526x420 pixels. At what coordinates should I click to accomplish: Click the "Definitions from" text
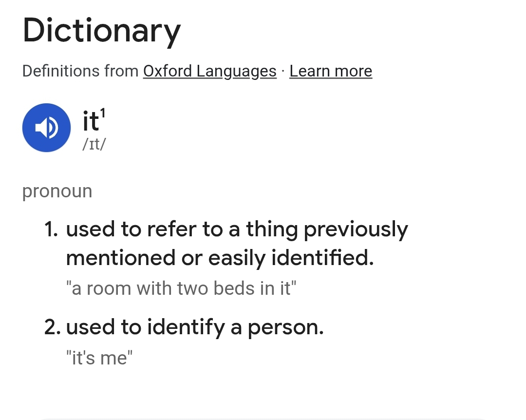click(80, 71)
